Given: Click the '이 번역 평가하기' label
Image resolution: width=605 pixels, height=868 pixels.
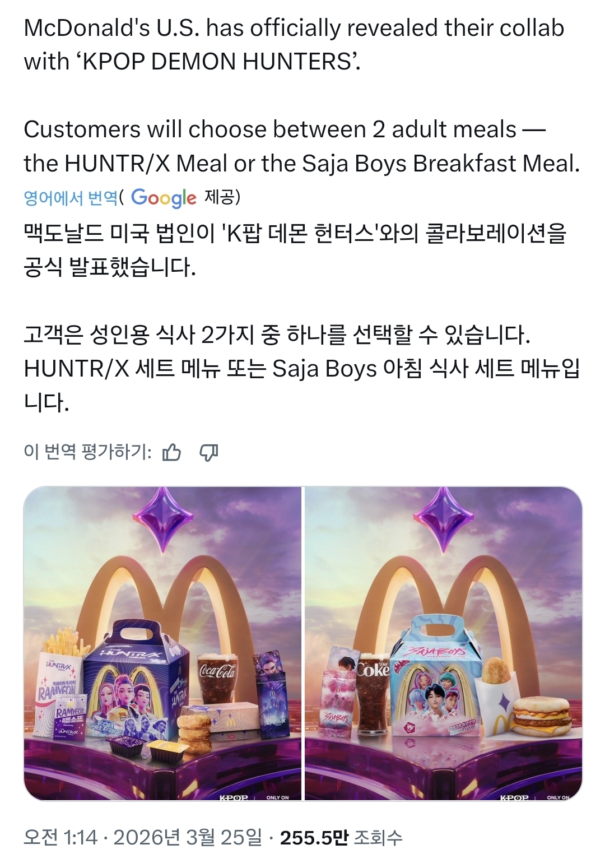Looking at the screenshot, I should coord(87,452).
